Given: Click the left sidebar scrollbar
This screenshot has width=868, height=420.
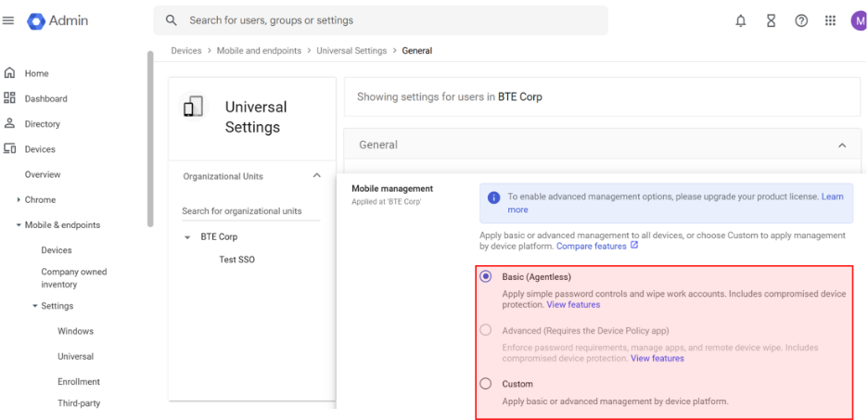Looking at the screenshot, I should click(149, 138).
